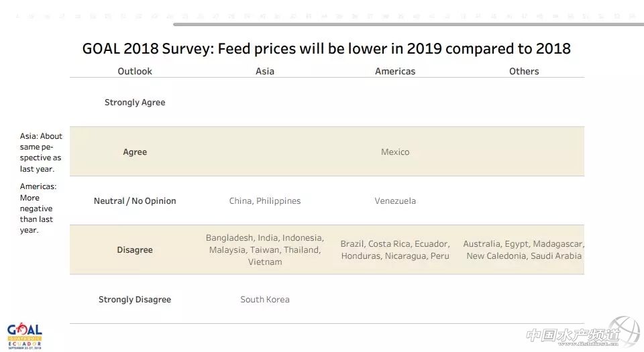Click South Korea in Strongly Disagree row
Screen dimensions: 644x352
(265, 300)
